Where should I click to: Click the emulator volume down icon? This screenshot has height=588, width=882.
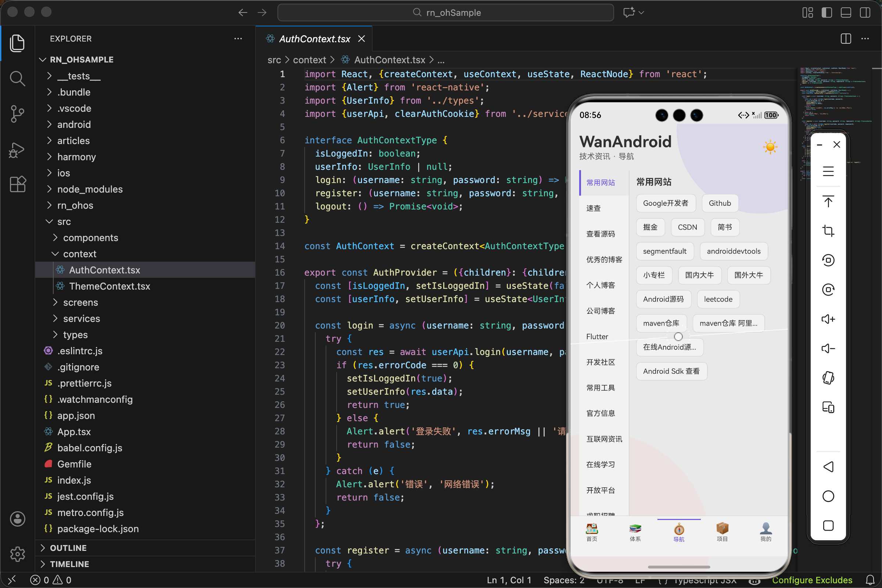828,348
